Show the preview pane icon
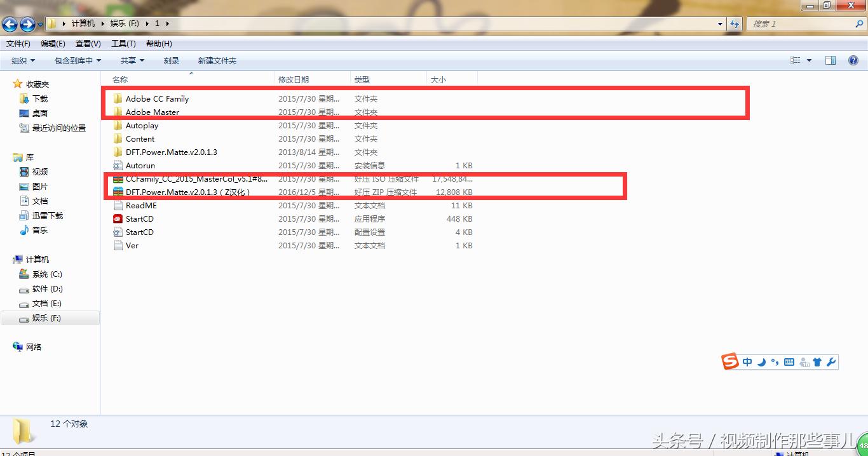Viewport: 868px width, 456px height. 831,60
